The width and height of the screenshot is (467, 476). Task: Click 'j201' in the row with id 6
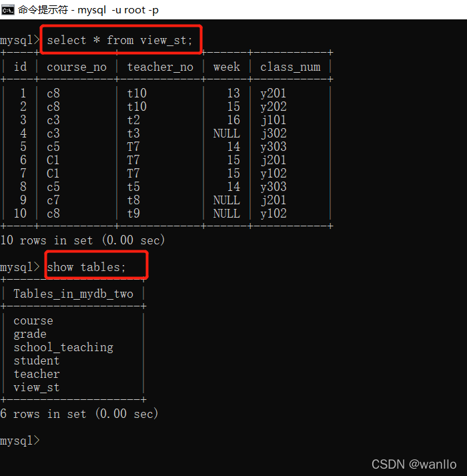tap(273, 160)
